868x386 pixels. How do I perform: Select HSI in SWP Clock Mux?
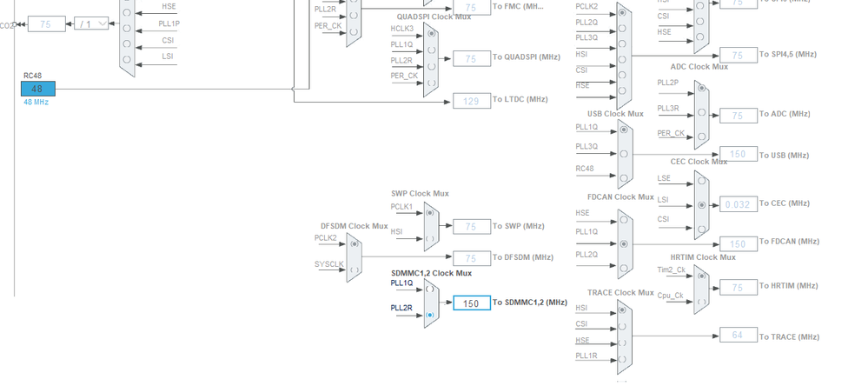tap(431, 239)
